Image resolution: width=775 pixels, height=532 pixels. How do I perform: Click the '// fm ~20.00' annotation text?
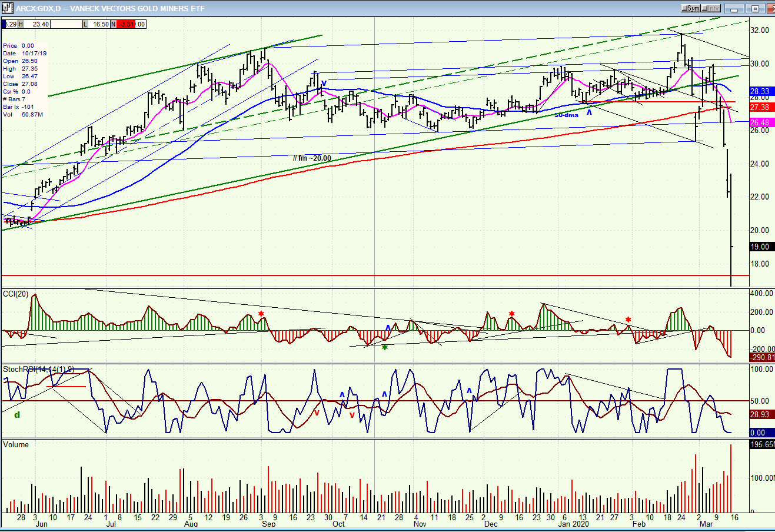click(x=312, y=158)
